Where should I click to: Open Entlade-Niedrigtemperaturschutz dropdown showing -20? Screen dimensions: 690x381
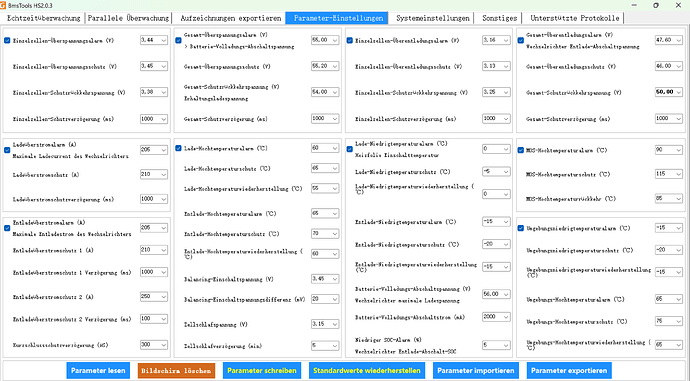pyautogui.click(x=496, y=244)
